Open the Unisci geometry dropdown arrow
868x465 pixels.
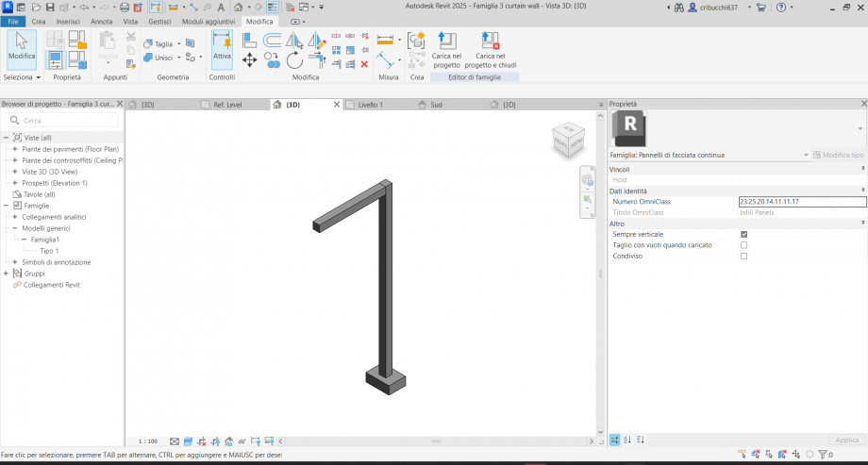click(179, 58)
